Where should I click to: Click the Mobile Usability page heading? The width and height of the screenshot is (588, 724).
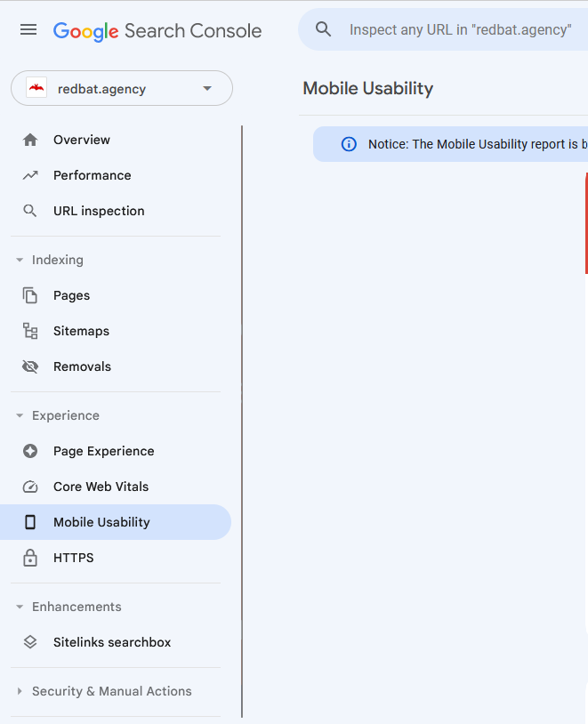(368, 88)
